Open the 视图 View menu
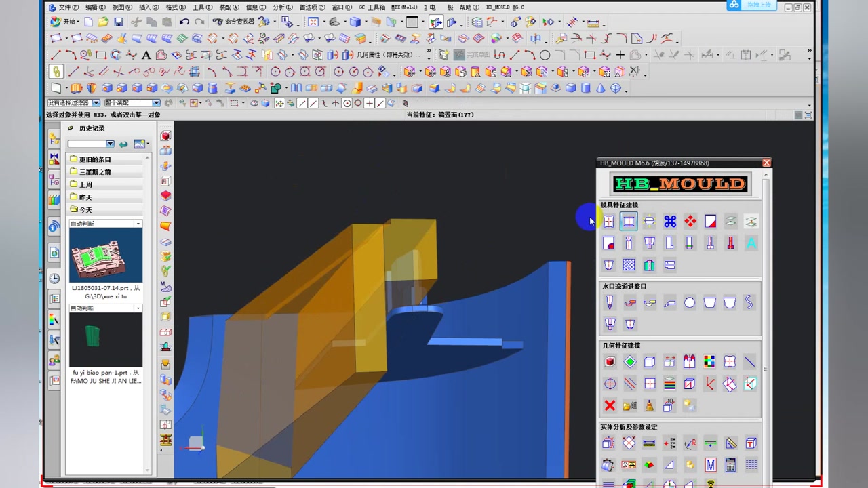 click(121, 7)
